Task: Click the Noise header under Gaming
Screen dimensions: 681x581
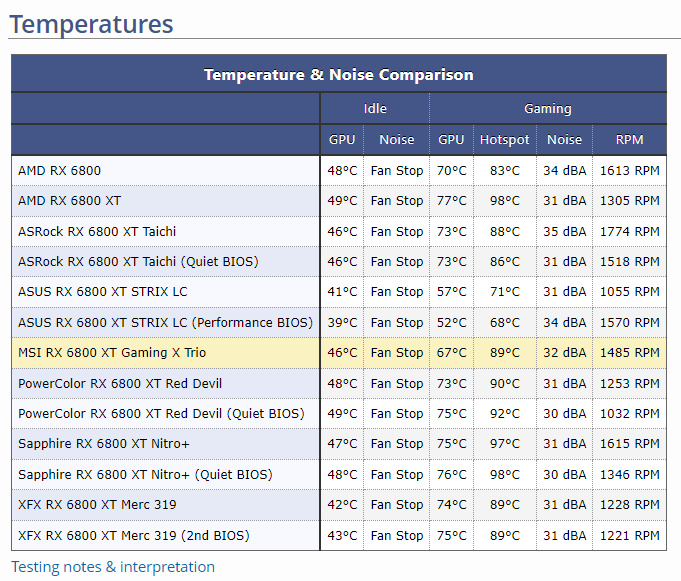Action: (564, 140)
